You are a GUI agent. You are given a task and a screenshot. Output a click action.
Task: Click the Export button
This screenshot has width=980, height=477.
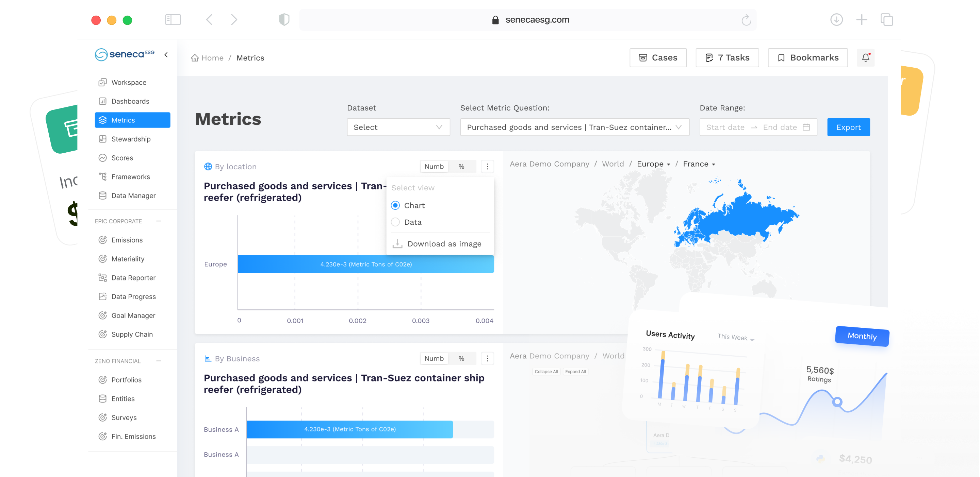pos(848,127)
